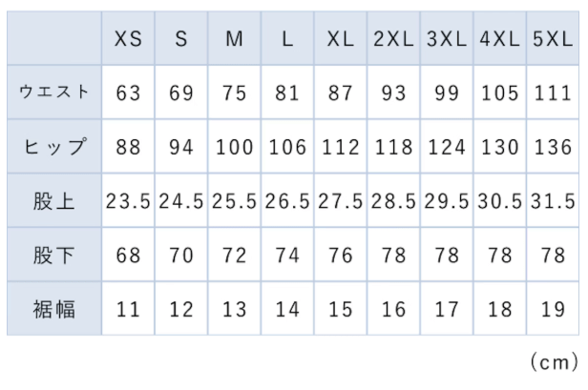Select the hem width 11 cell
This screenshot has height=390, width=588.
(x=129, y=310)
